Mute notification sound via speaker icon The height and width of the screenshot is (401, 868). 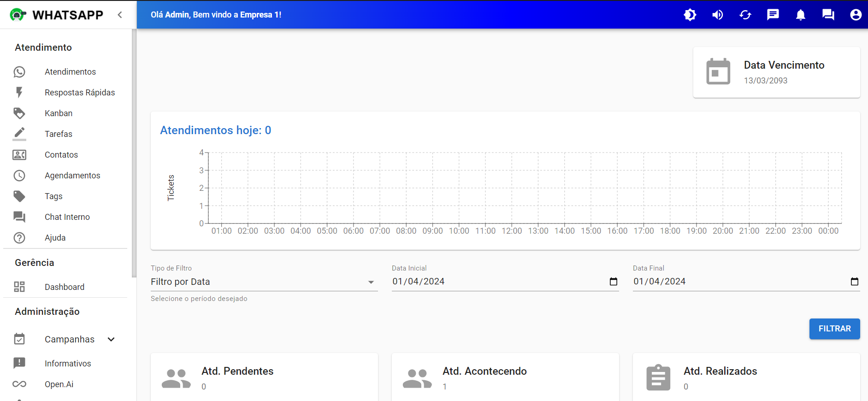[717, 15]
